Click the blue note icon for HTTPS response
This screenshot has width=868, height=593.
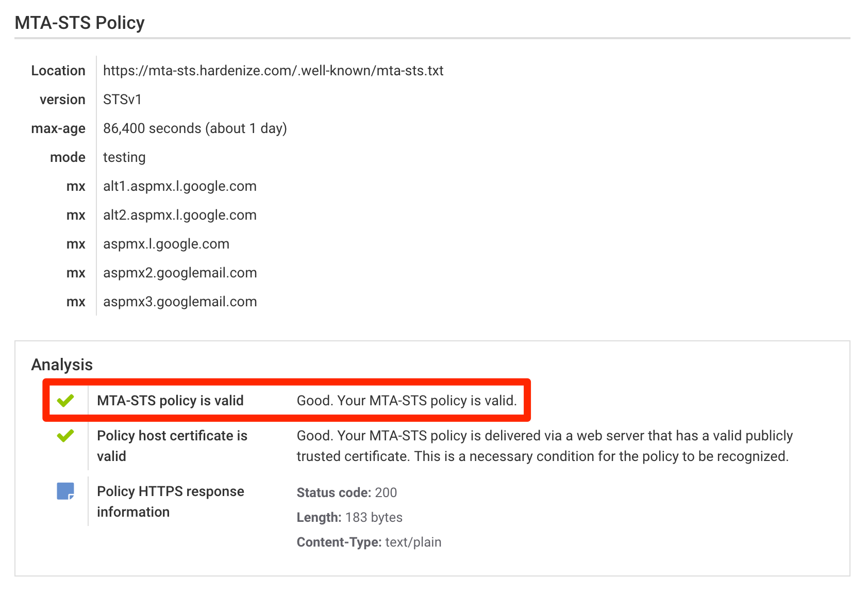65,491
